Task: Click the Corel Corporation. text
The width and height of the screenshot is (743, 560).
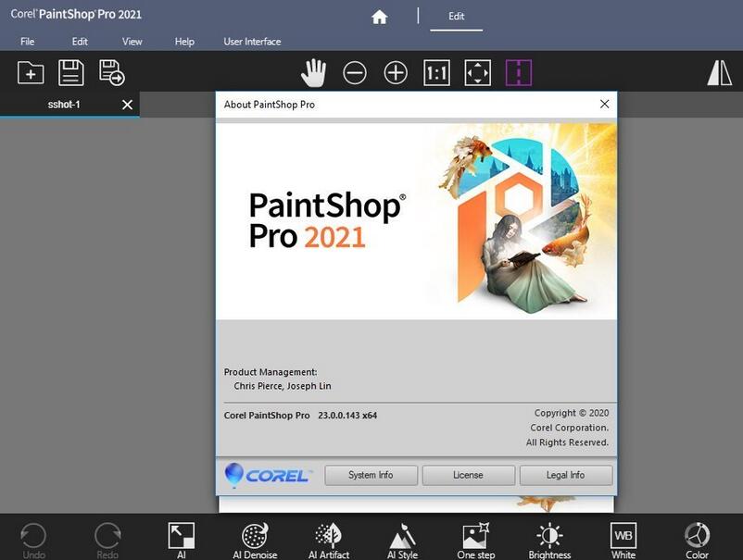Action: click(x=570, y=428)
